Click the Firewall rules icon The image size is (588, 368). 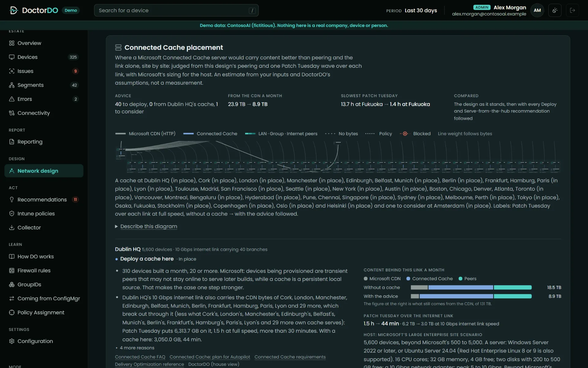[x=12, y=270]
